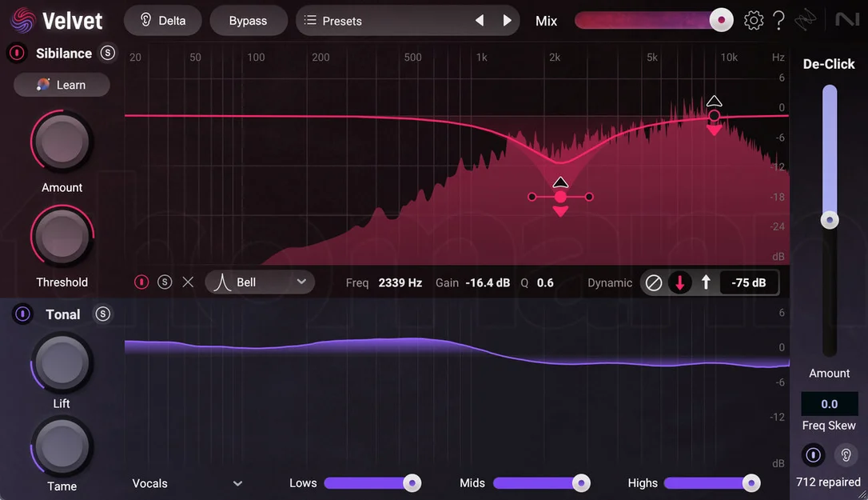Screen dimensions: 868x500
Task: Click the Delta button
Action: pyautogui.click(x=163, y=21)
